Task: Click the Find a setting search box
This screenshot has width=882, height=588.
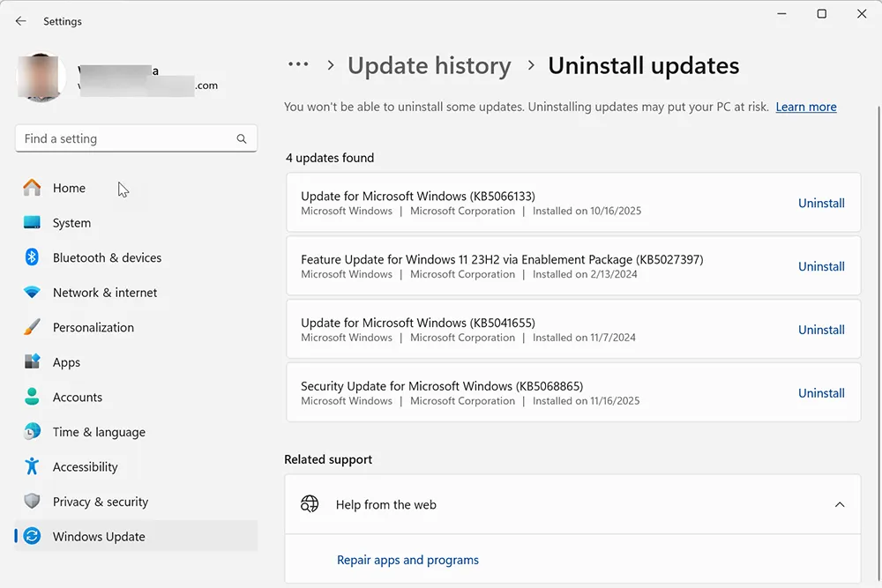Action: (132, 138)
